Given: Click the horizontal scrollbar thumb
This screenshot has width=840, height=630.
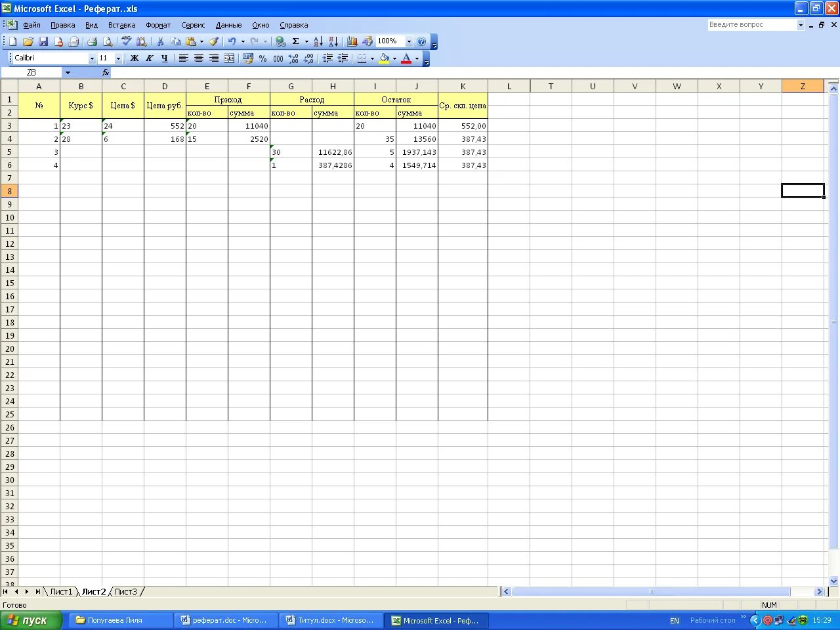Looking at the screenshot, I should (651, 592).
